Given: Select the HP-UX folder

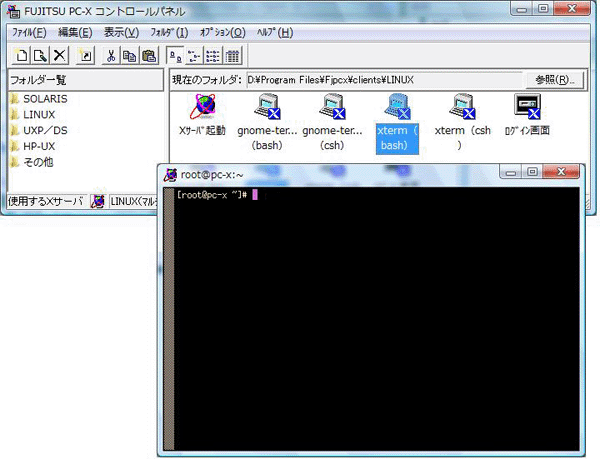Looking at the screenshot, I should pos(33,146).
